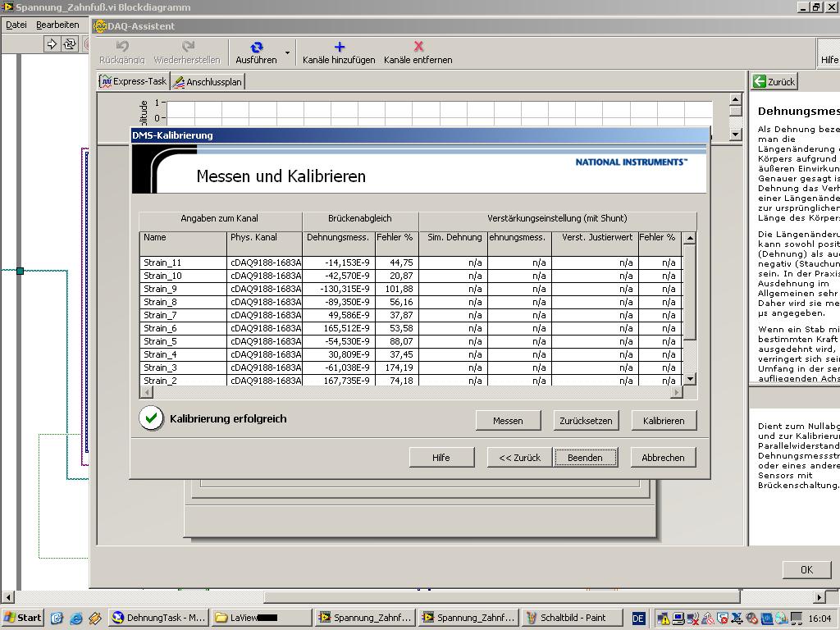
Task: Select the Express-Task tab
Action: (134, 81)
